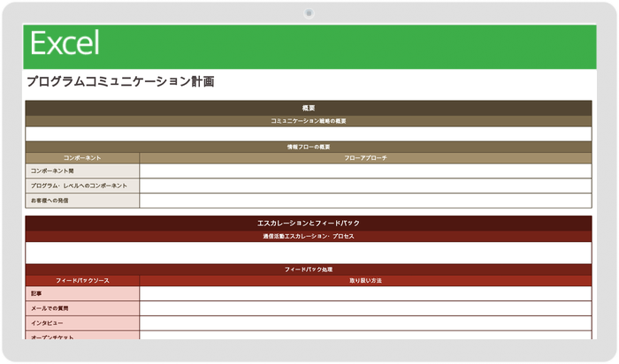Click the handling method cell for 記事
The height and width of the screenshot is (364, 619).
(365, 293)
